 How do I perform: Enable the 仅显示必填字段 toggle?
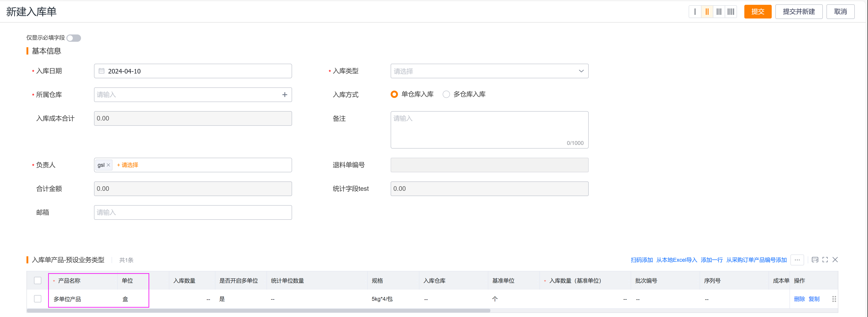point(74,38)
